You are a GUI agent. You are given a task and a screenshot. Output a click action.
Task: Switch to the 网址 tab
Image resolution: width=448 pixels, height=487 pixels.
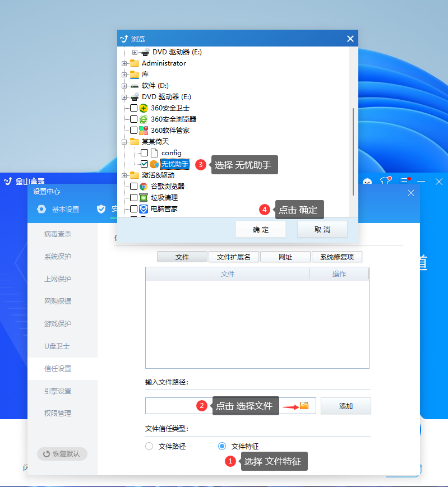coord(285,257)
